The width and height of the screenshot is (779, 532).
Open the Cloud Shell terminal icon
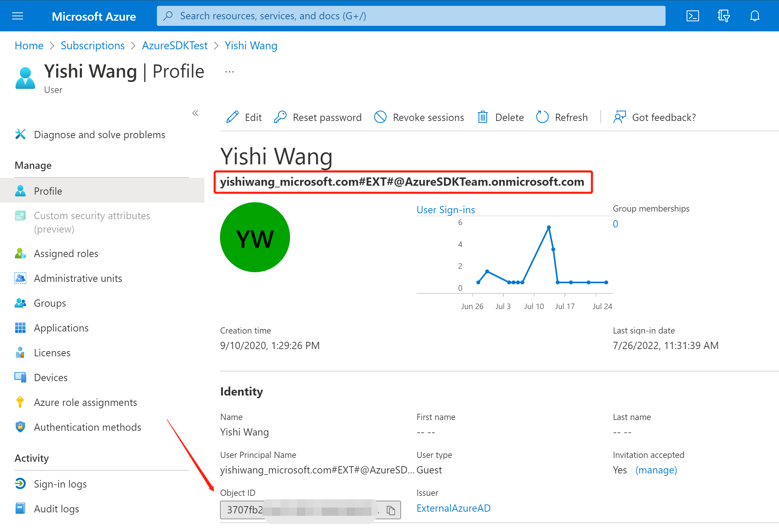click(x=692, y=16)
